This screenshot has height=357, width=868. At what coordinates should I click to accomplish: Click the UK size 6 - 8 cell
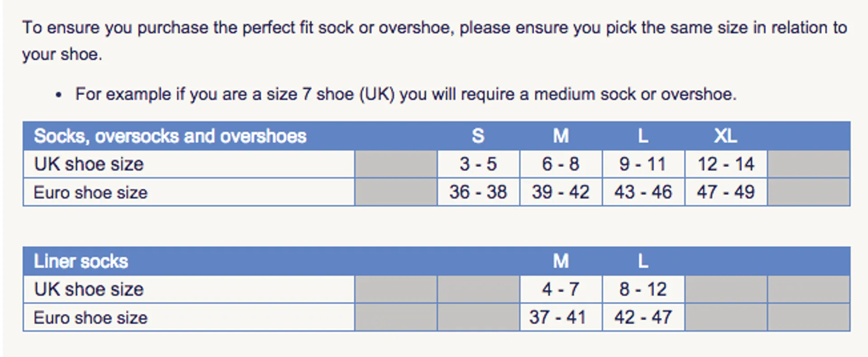[561, 164]
